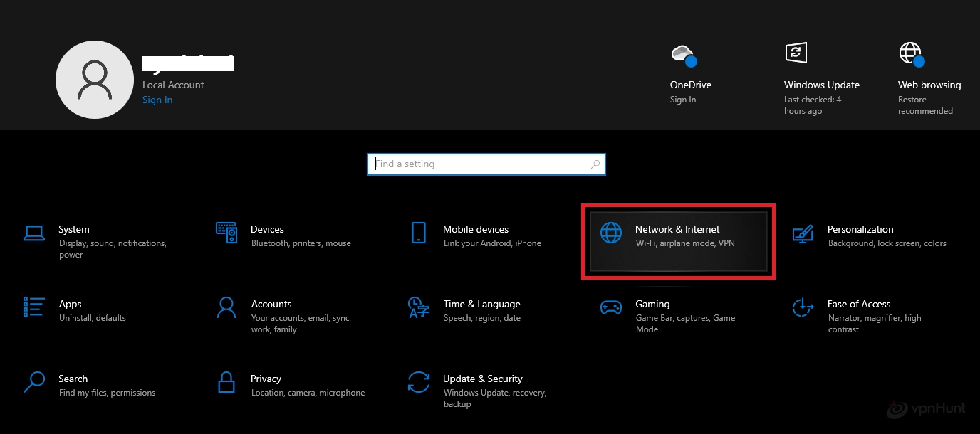Click the Time & Language icon
The height and width of the screenshot is (434, 980).
point(419,307)
